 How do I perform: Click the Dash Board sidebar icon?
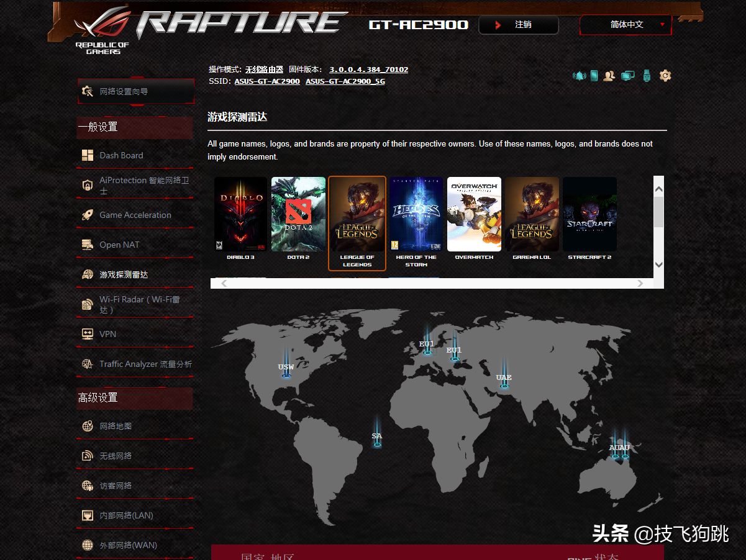point(88,155)
